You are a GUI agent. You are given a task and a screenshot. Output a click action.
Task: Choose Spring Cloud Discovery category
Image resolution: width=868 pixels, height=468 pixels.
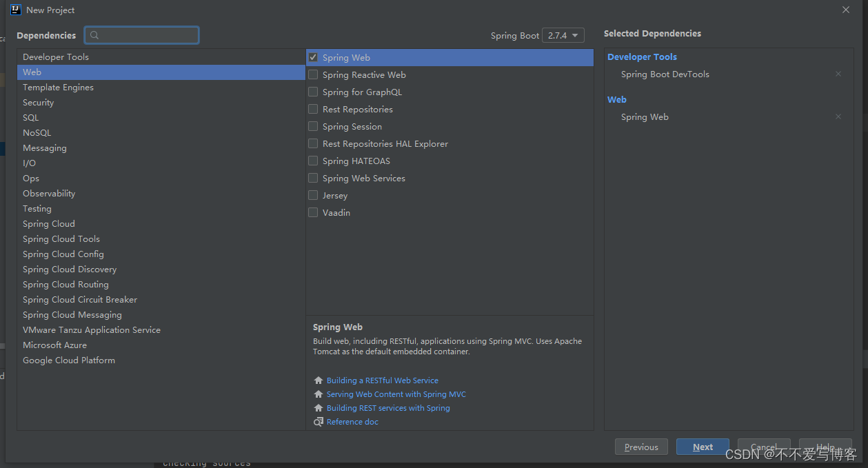click(161, 269)
